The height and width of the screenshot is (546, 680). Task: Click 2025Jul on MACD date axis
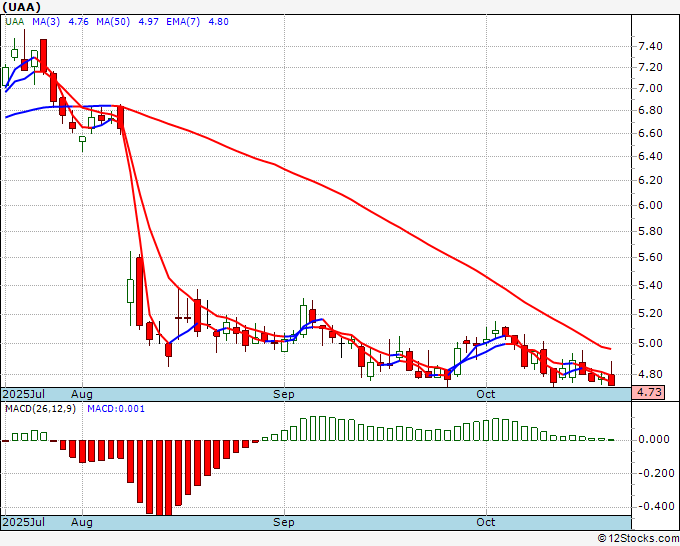coord(24,522)
